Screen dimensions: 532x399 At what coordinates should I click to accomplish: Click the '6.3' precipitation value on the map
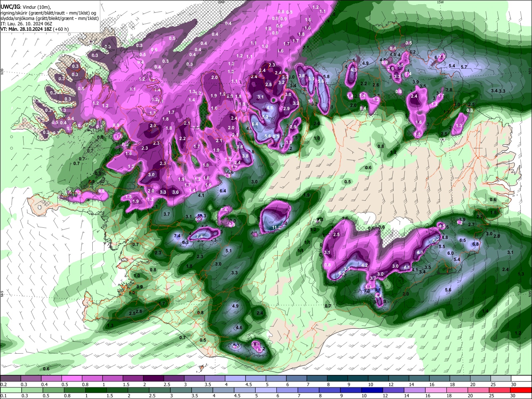pyautogui.click(x=185, y=242)
